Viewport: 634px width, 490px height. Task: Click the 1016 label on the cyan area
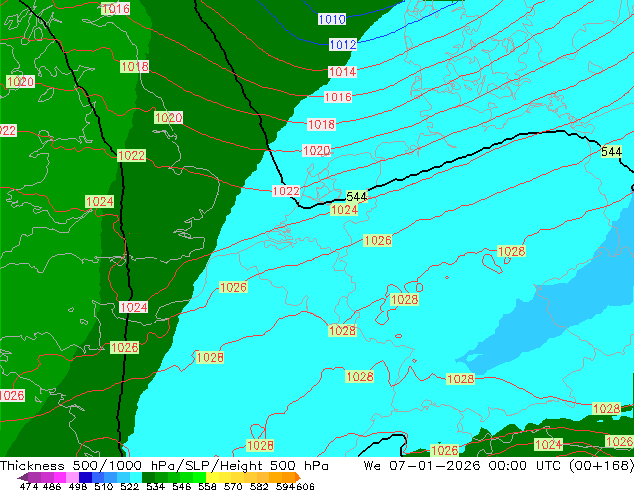(338, 97)
